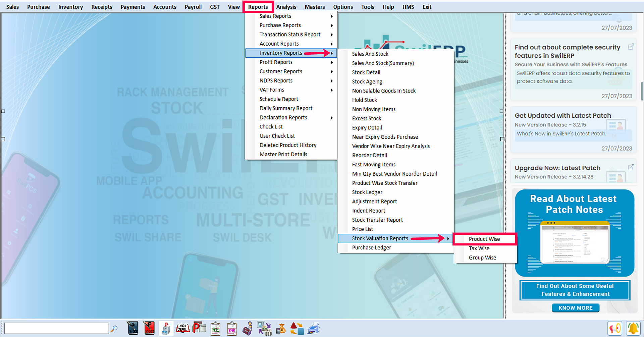Open the Masters menu
The width and height of the screenshot is (644, 337).
pyautogui.click(x=315, y=7)
